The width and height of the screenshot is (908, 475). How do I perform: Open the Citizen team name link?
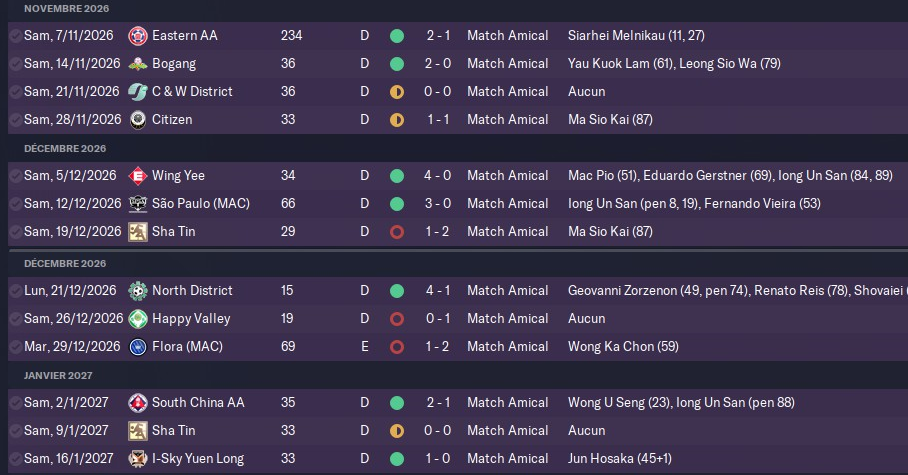(x=172, y=120)
